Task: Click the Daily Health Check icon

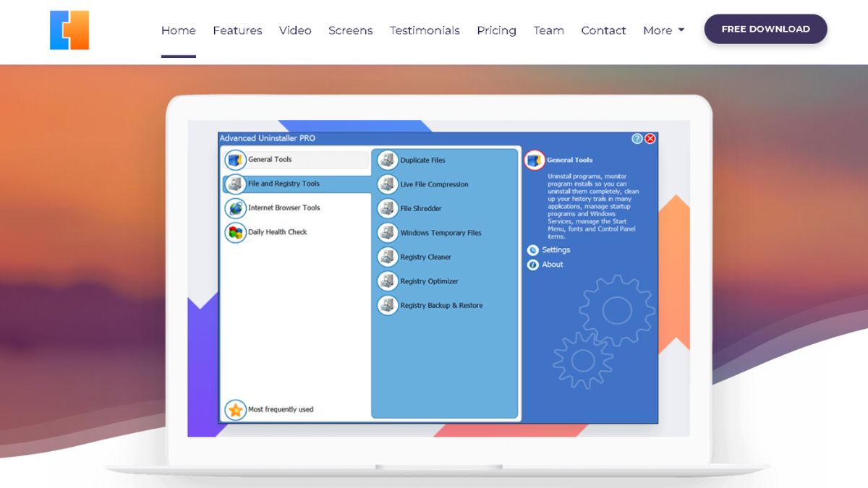Action: (x=235, y=232)
